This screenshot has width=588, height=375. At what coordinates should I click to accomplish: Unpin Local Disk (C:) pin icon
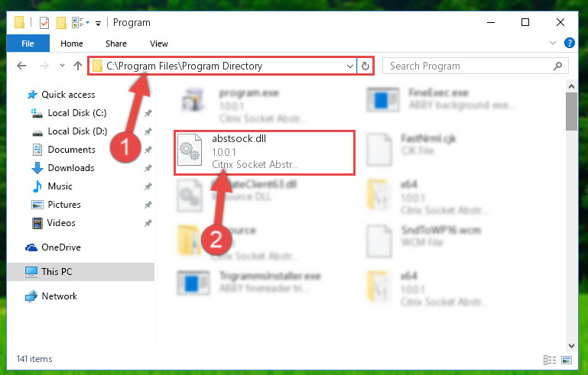(x=148, y=113)
